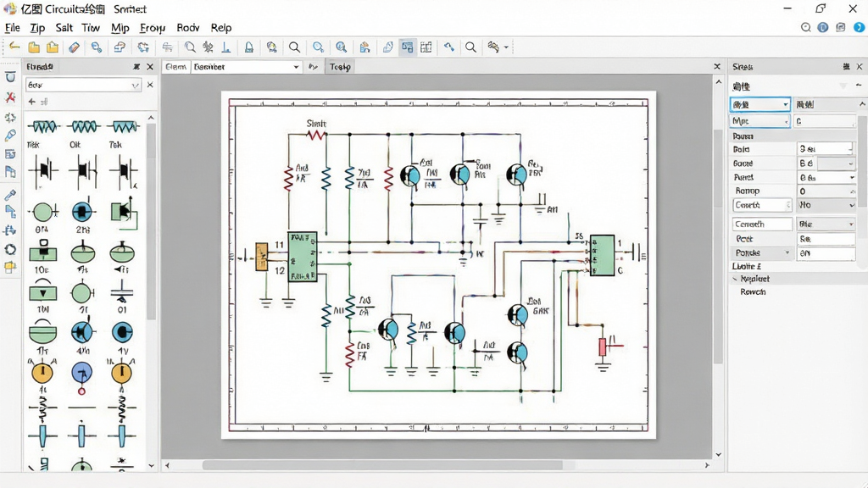The image size is (868, 488).
Task: Close the Sires properties panel
Action: point(860,66)
